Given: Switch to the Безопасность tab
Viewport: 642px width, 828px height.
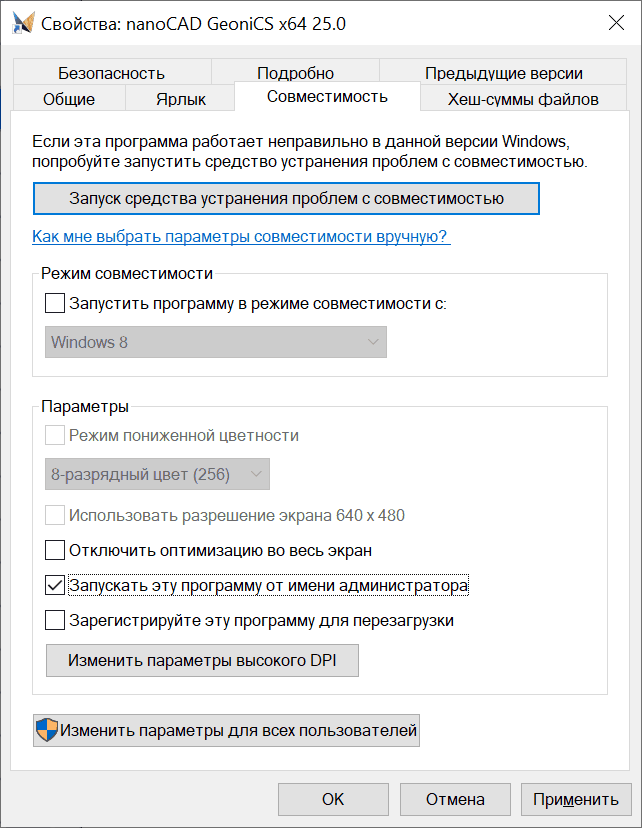Looking at the screenshot, I should pyautogui.click(x=111, y=73).
